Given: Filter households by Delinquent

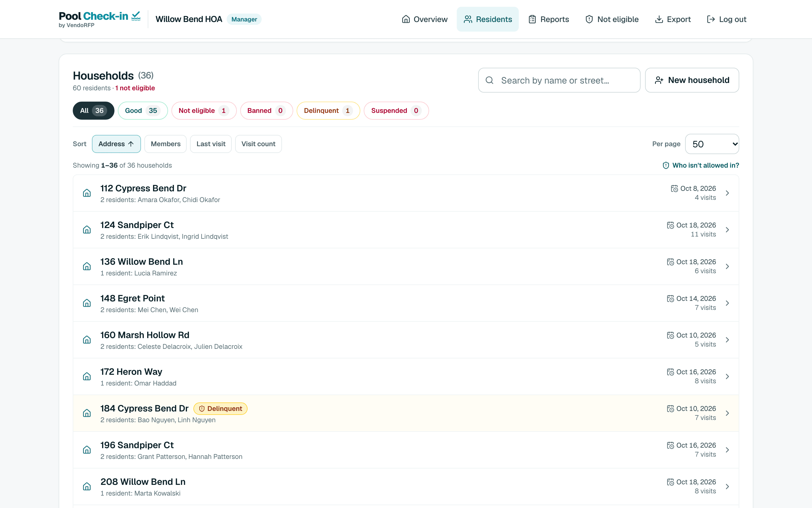Looking at the screenshot, I should point(328,111).
